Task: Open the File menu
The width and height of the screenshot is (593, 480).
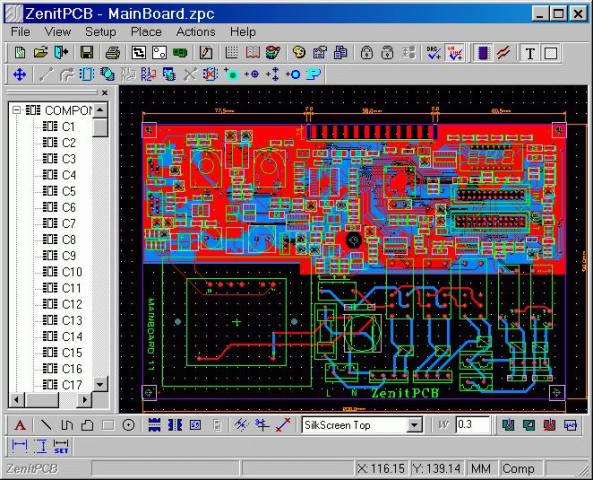Action: [x=20, y=32]
